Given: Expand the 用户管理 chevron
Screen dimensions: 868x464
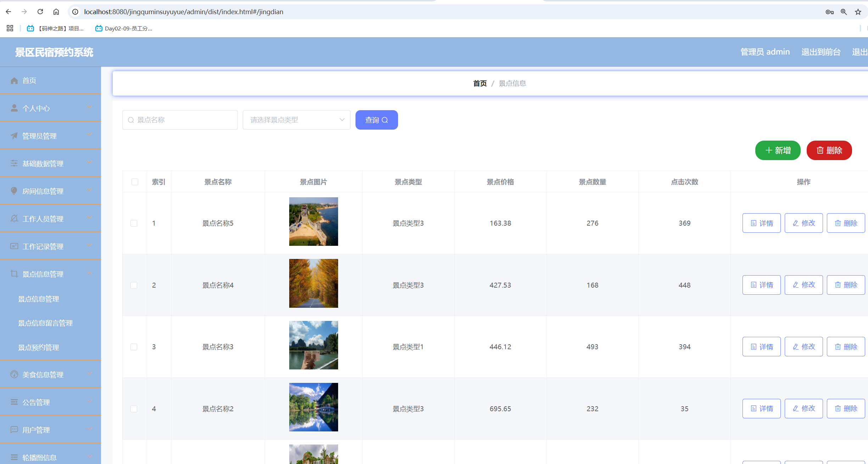Looking at the screenshot, I should point(89,429).
